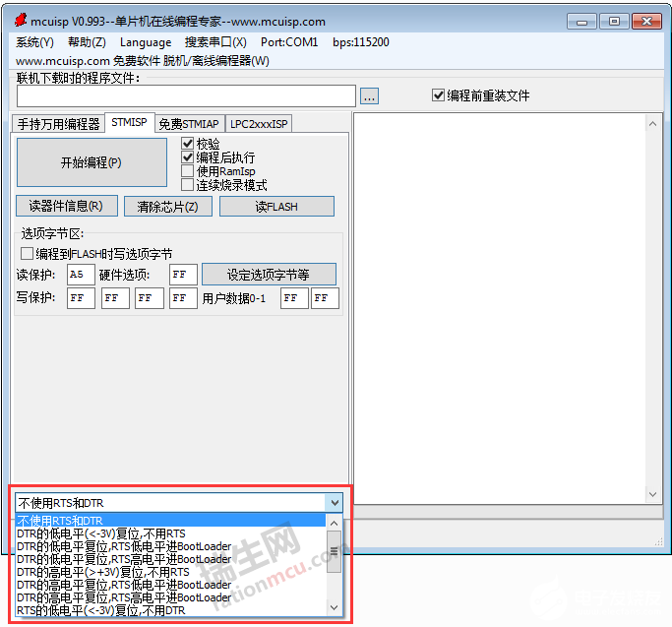
Task: Click the third 写保护 FF field
Action: (x=150, y=298)
